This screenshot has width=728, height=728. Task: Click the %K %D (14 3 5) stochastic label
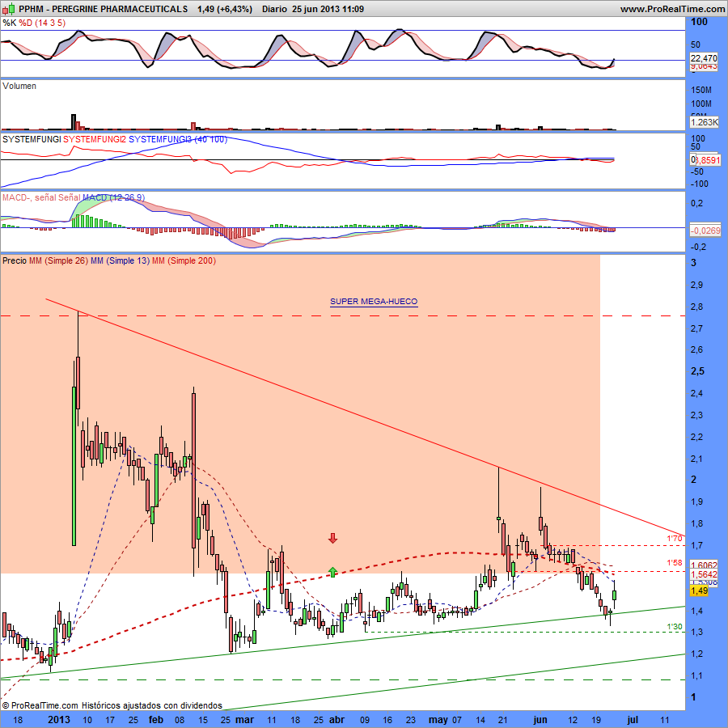click(34, 23)
